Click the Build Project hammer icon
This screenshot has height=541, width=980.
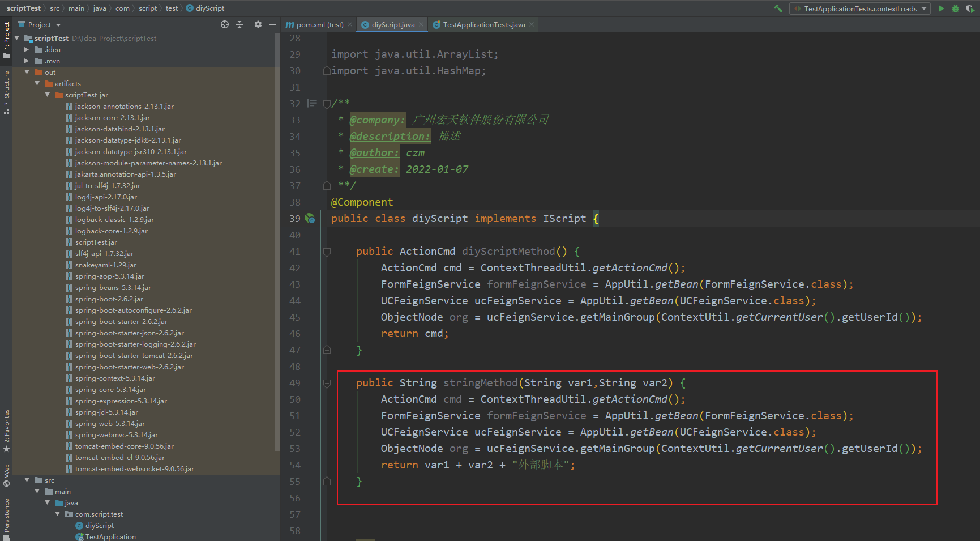click(778, 8)
